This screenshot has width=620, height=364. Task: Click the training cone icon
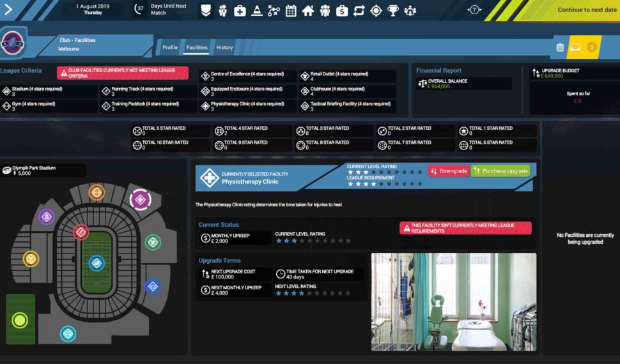(257, 11)
